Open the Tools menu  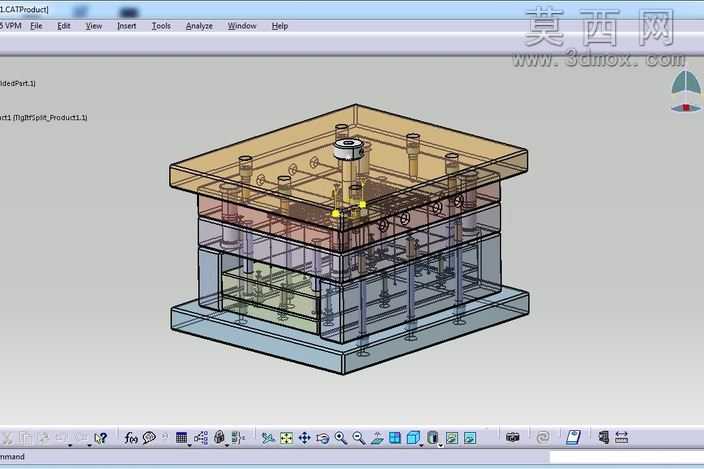tap(161, 26)
